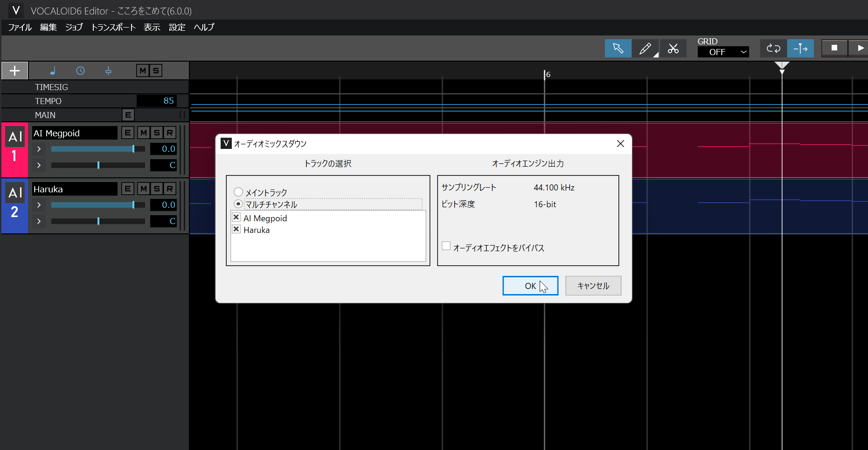Toggle loop playback icon
This screenshot has width=868, height=450.
tap(773, 48)
